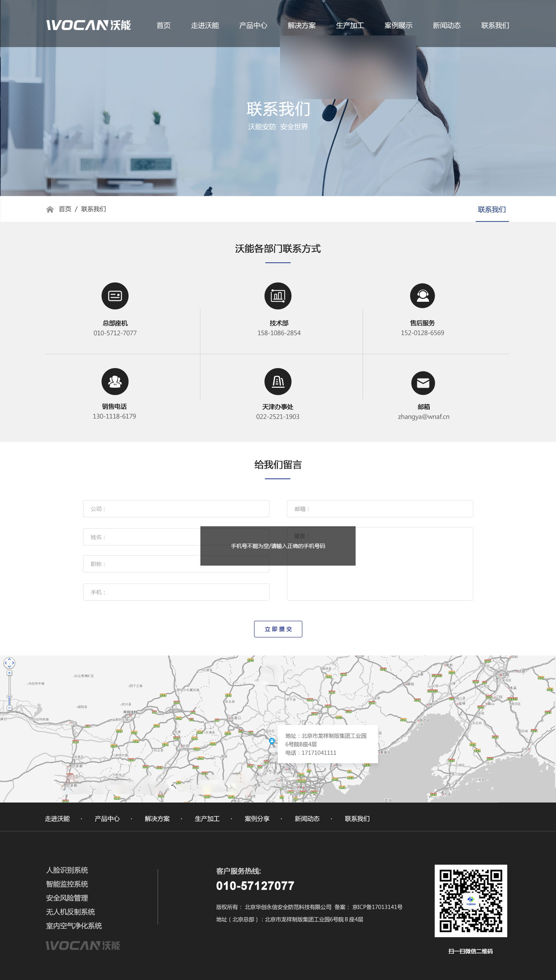
Task: Click the 留言 message textarea
Action: [x=380, y=564]
